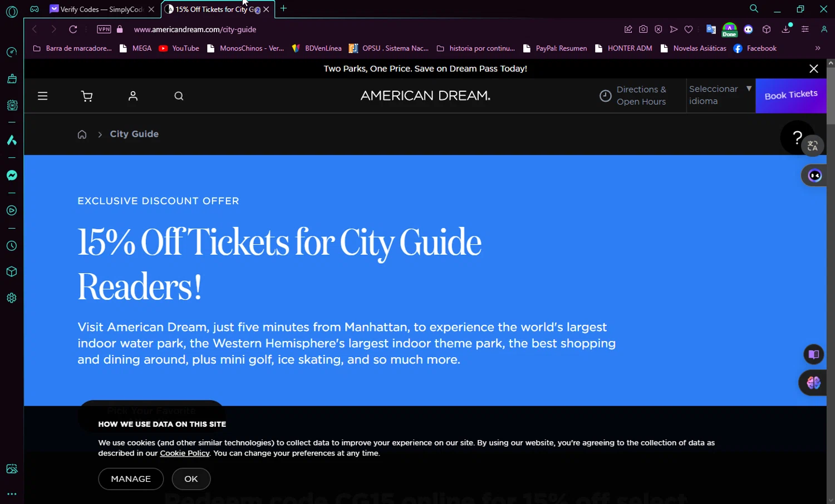Click the Book Tickets button
Viewport: 835px width, 504px height.
coord(791,96)
